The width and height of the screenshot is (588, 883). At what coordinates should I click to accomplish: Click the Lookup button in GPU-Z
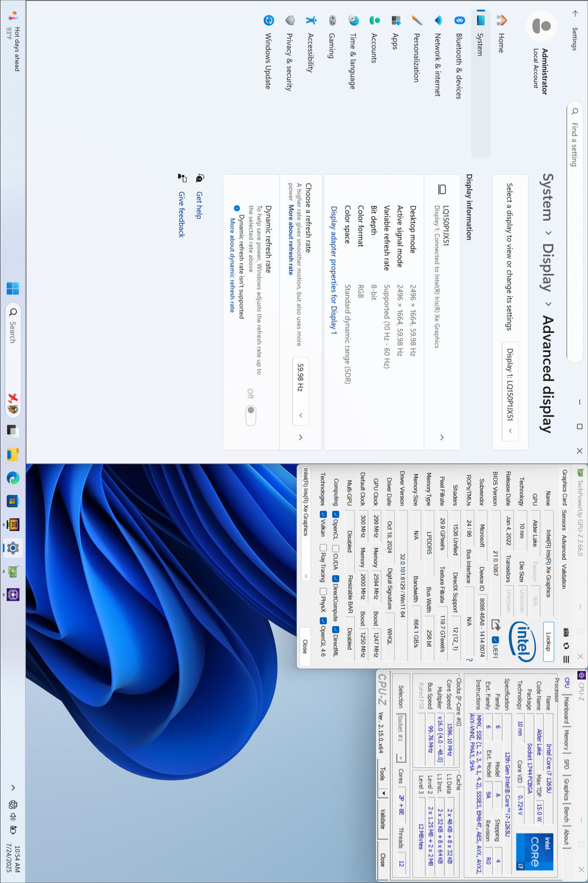[x=548, y=642]
